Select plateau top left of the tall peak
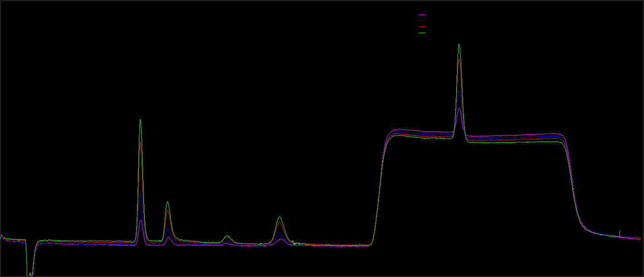This screenshot has height=277, width=644. click(x=421, y=134)
